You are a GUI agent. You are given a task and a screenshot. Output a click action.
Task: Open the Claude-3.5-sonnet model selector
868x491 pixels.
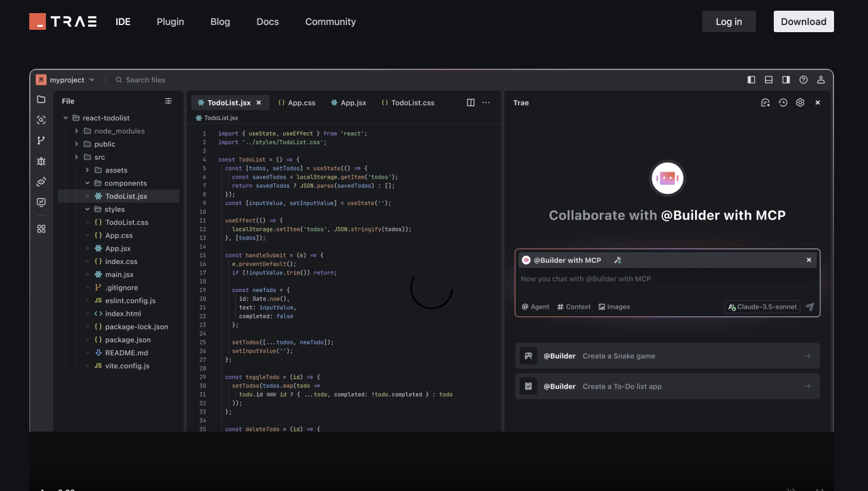pyautogui.click(x=762, y=307)
